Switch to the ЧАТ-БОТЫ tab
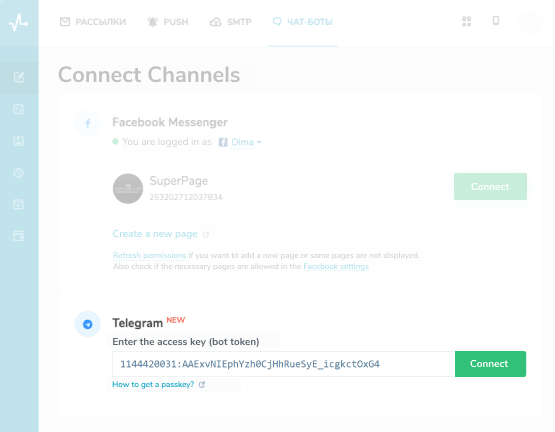Screen dimensions: 555x432 [x=303, y=22]
